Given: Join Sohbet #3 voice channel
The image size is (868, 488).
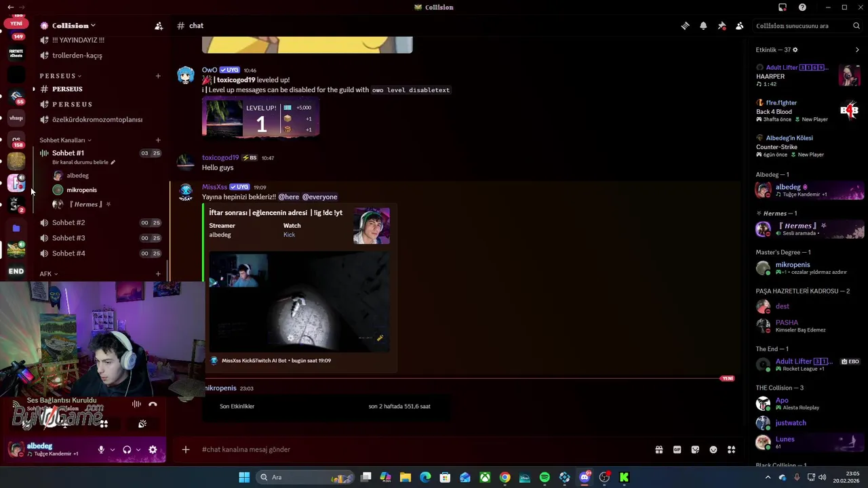Looking at the screenshot, I should click(x=98, y=238).
